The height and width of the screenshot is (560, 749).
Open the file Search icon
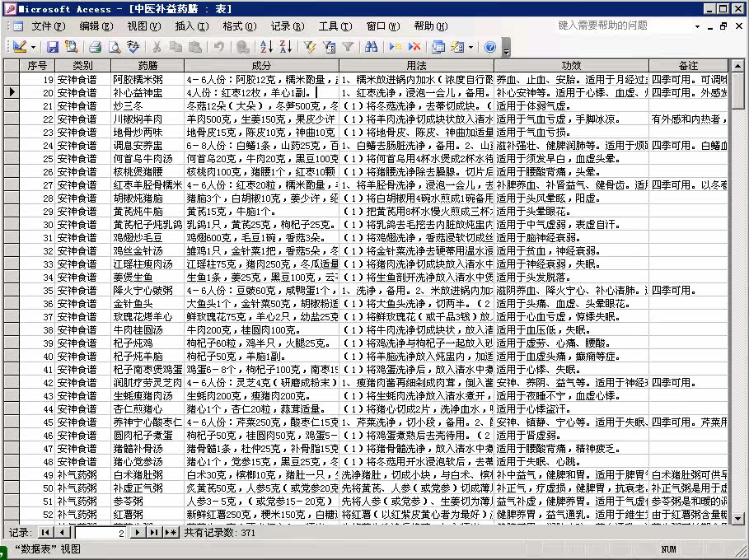71,47
